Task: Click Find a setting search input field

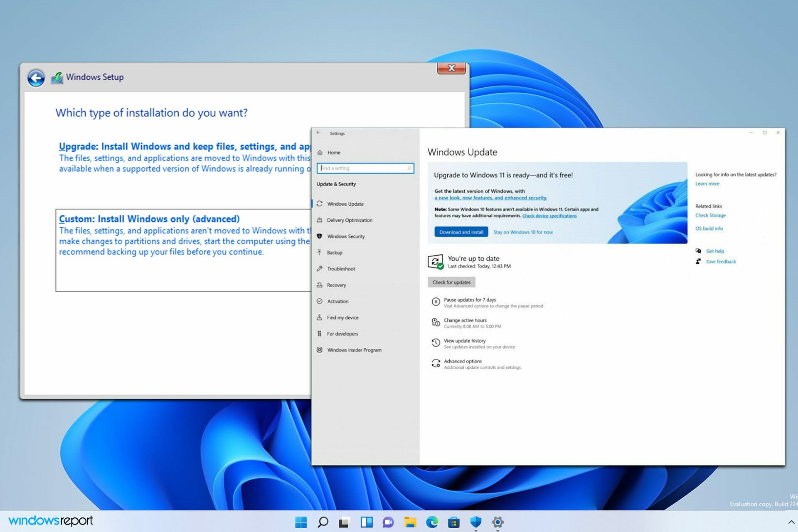Action: 364,168
